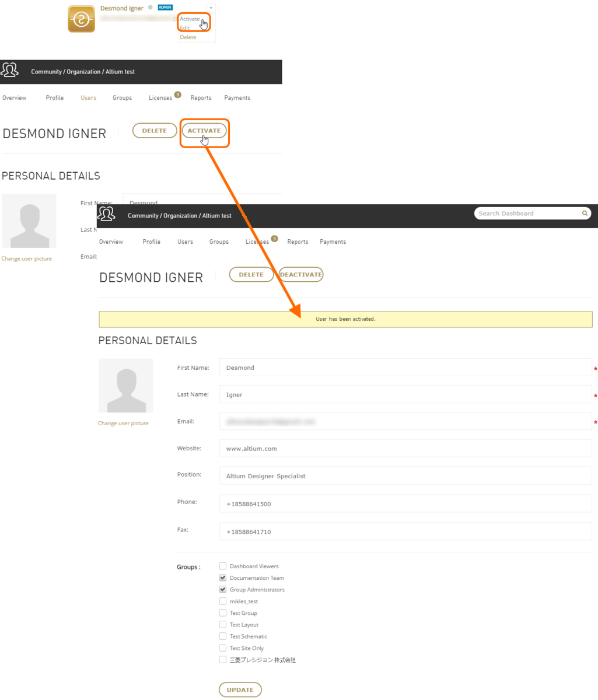Tick the Test Site Only checkbox
This screenshot has width=598, height=700.
pyautogui.click(x=223, y=648)
